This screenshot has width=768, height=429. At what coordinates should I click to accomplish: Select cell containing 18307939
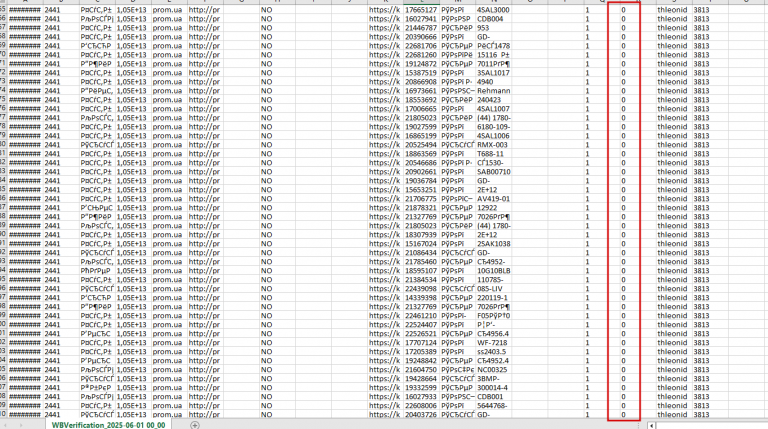click(x=421, y=235)
